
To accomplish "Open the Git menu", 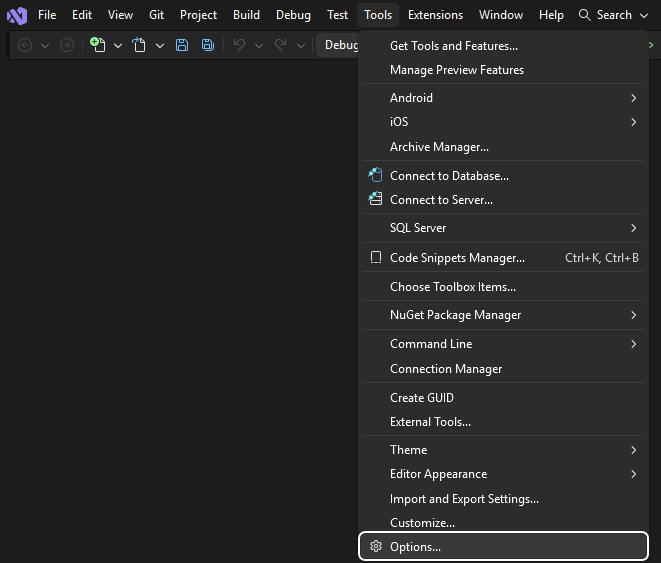I will 156,15.
